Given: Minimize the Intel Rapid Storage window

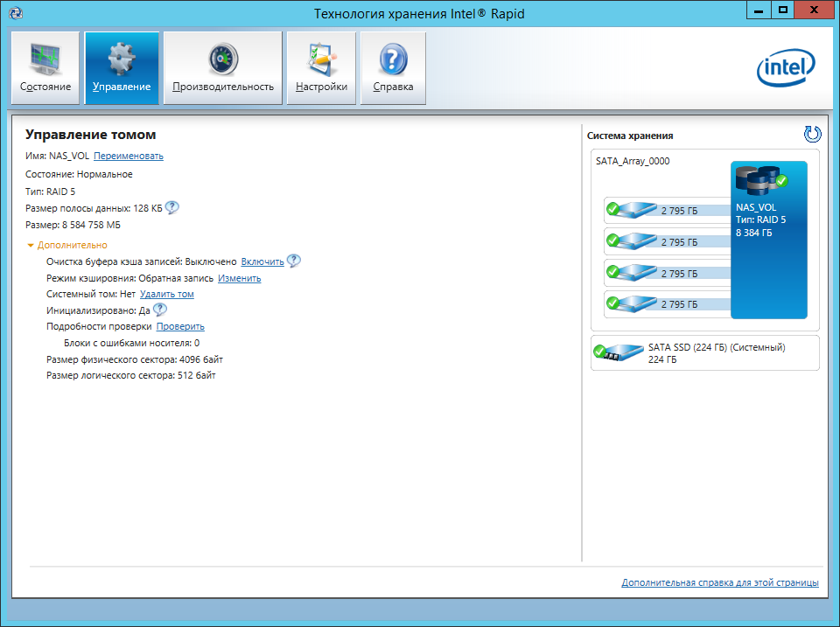Looking at the screenshot, I should point(759,10).
